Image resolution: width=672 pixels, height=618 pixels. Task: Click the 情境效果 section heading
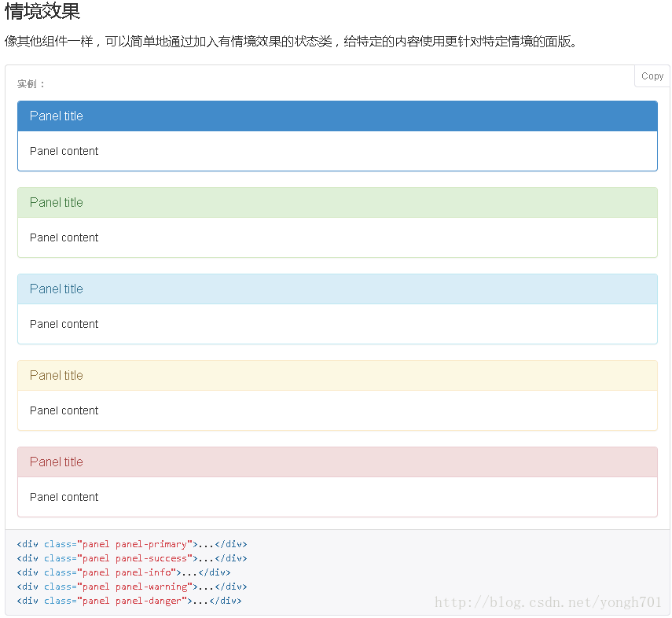tap(42, 11)
